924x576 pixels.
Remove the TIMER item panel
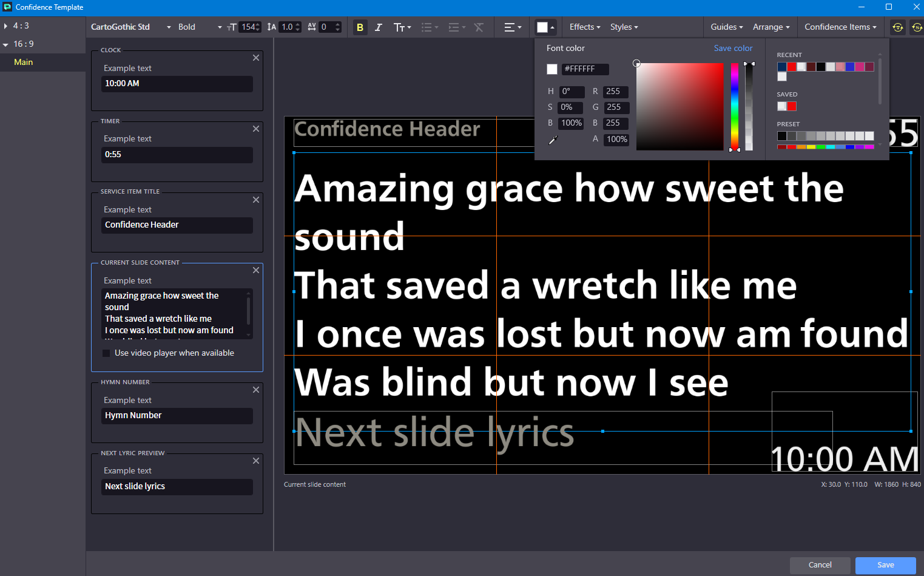(x=256, y=129)
